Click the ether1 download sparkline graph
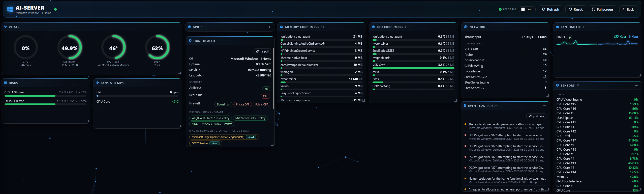 pyautogui.click(x=576, y=42)
